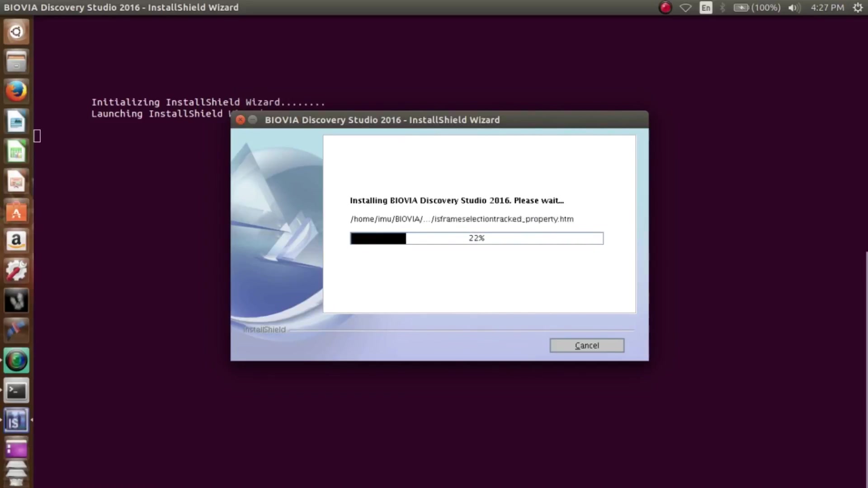
Task: Open the Files manager from the launcher
Action: point(16,61)
